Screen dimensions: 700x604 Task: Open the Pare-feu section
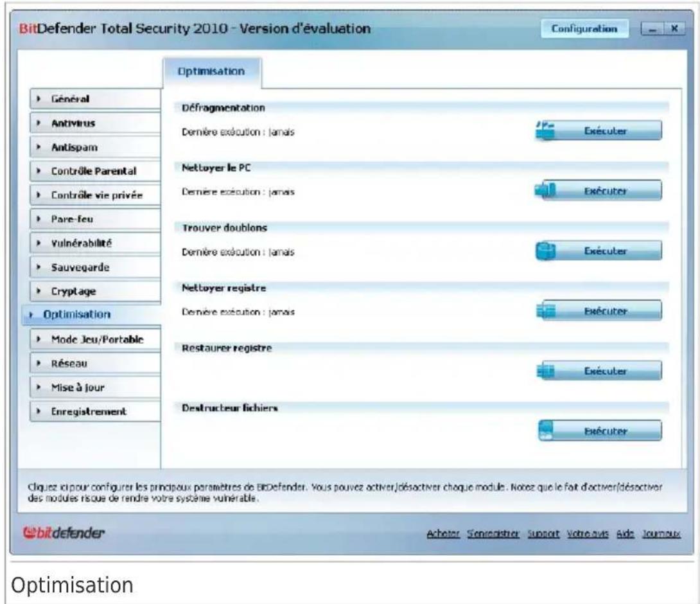click(95, 219)
